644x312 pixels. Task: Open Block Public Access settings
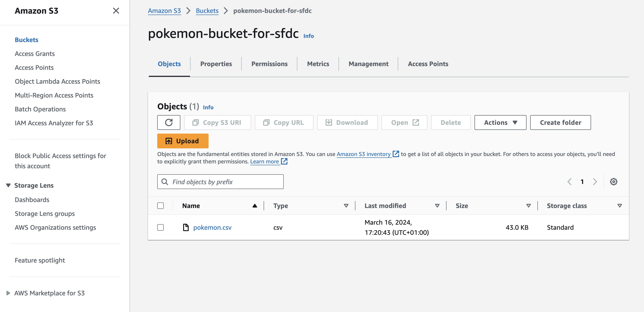61,161
